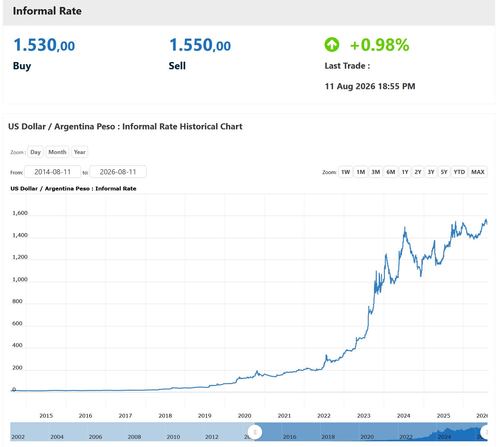Select the 5Y zoom range

444,172
